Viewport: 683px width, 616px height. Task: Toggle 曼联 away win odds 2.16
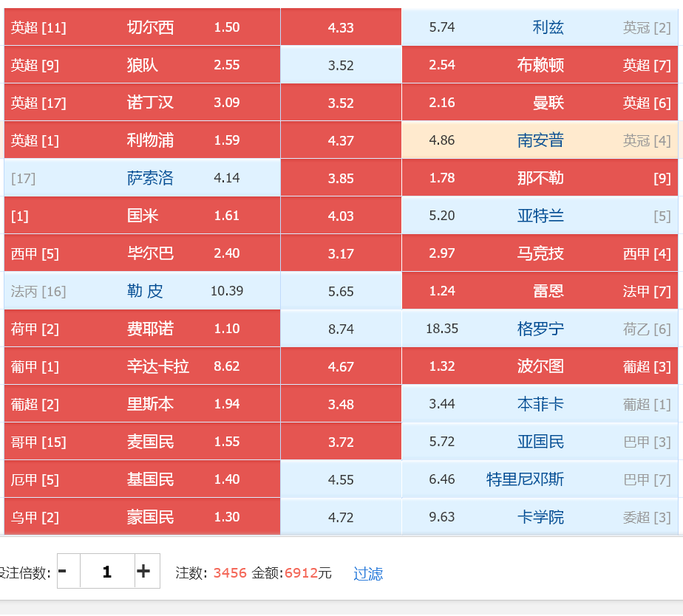(x=540, y=103)
